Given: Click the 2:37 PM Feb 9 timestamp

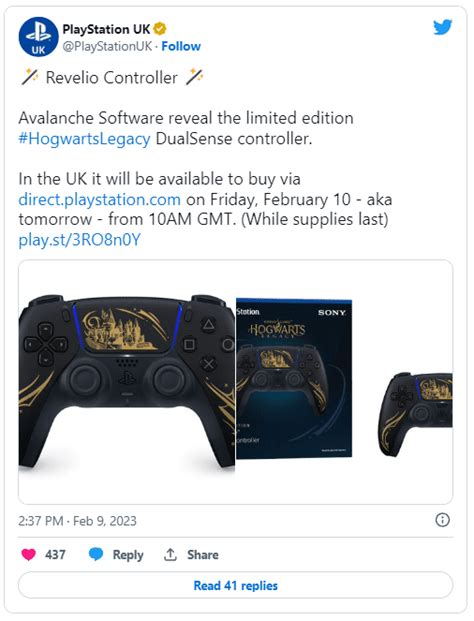Looking at the screenshot, I should [77, 520].
